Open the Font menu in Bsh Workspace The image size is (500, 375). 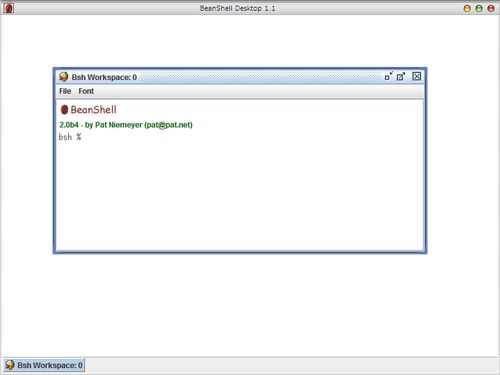coord(86,91)
